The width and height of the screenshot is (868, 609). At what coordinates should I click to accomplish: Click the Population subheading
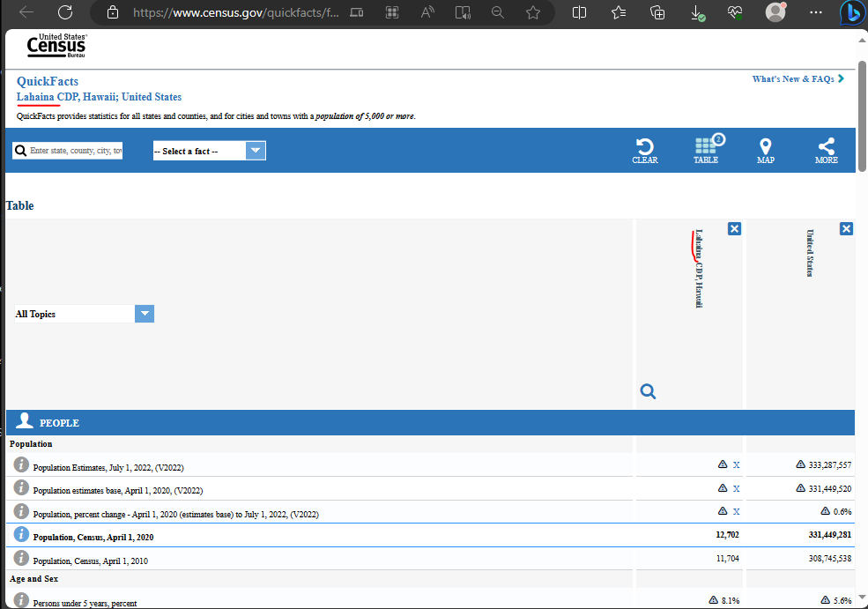point(31,444)
